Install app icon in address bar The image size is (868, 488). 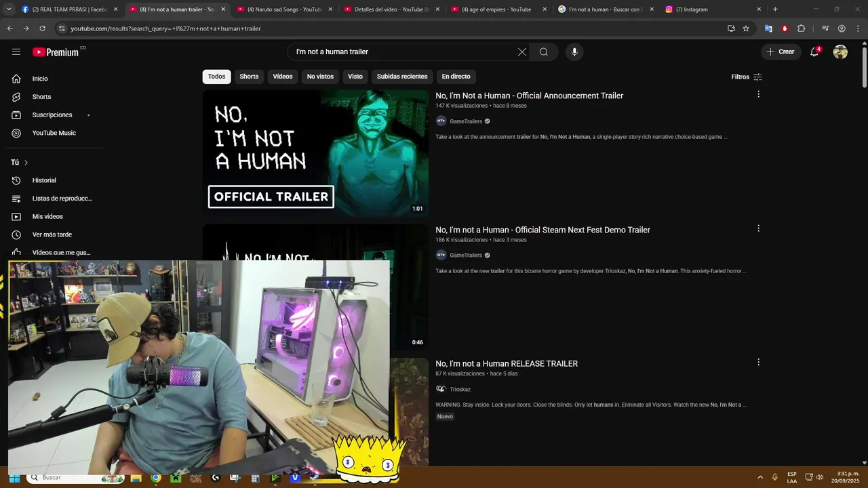731,28
